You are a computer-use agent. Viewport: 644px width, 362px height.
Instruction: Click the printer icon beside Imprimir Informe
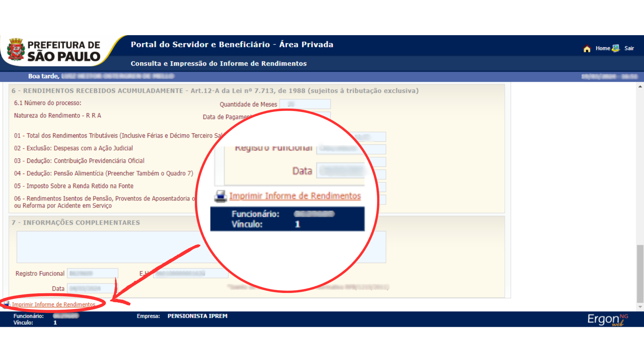(x=7, y=304)
